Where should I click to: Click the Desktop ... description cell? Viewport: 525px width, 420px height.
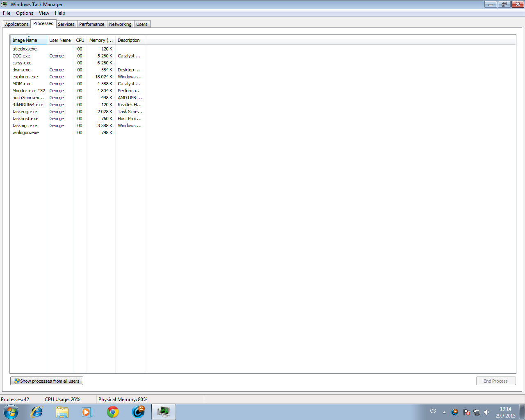tap(129, 70)
